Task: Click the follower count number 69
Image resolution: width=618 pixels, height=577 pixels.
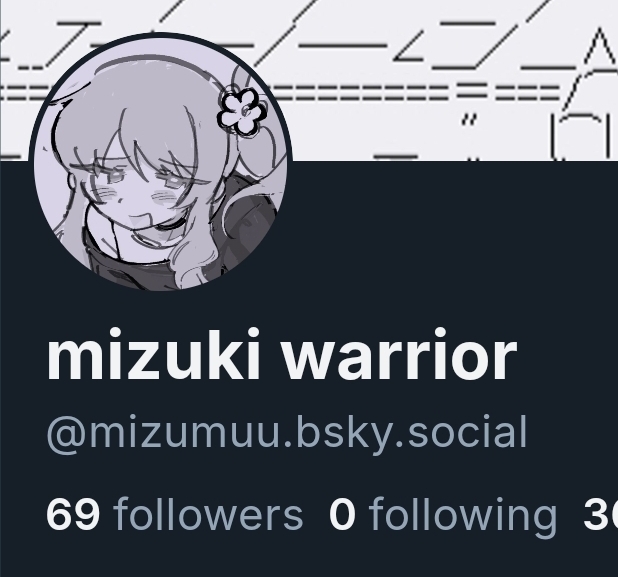Action: pos(73,514)
